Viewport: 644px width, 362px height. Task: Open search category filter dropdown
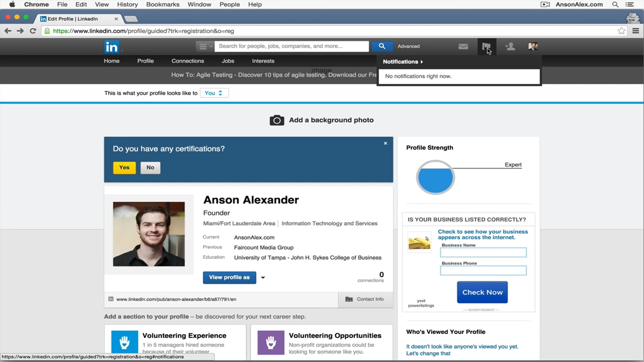205,46
